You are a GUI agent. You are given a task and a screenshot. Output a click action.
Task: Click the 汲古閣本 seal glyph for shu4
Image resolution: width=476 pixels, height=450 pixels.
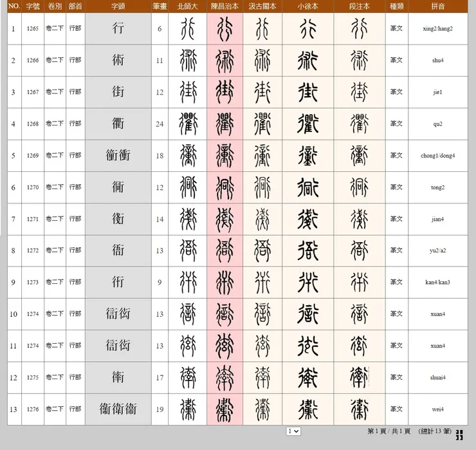pos(262,60)
